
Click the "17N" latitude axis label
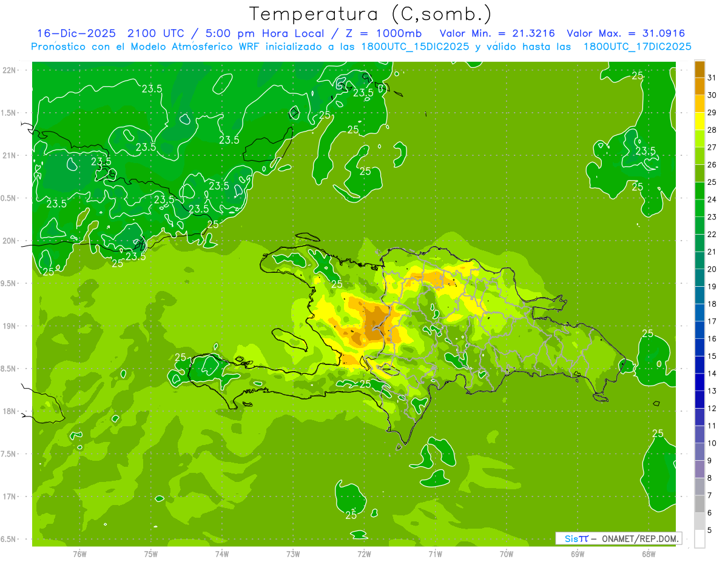(x=9, y=497)
